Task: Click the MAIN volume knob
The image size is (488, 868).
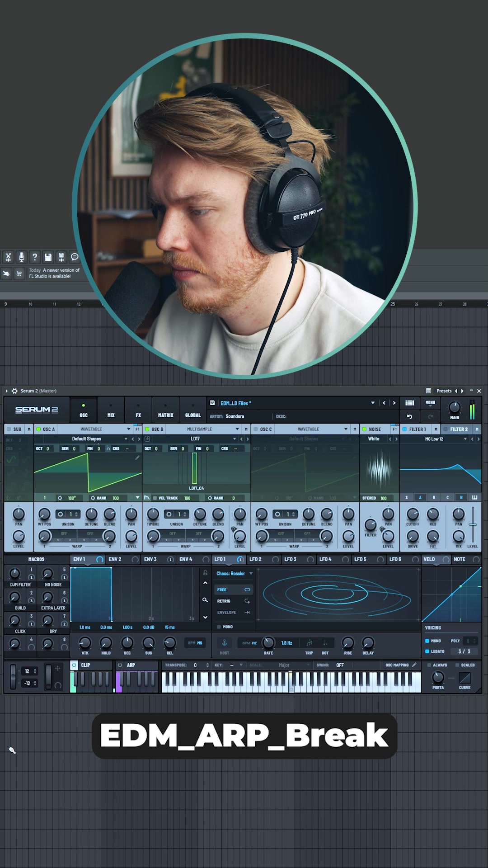Action: click(x=454, y=407)
